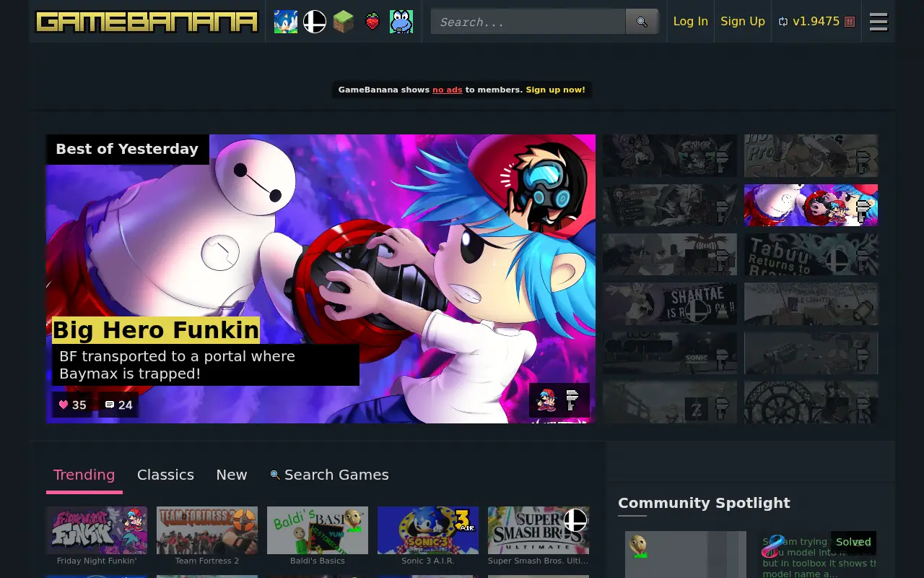The width and height of the screenshot is (924, 578).
Task: Select the Shantae thumbnail
Action: (x=670, y=303)
